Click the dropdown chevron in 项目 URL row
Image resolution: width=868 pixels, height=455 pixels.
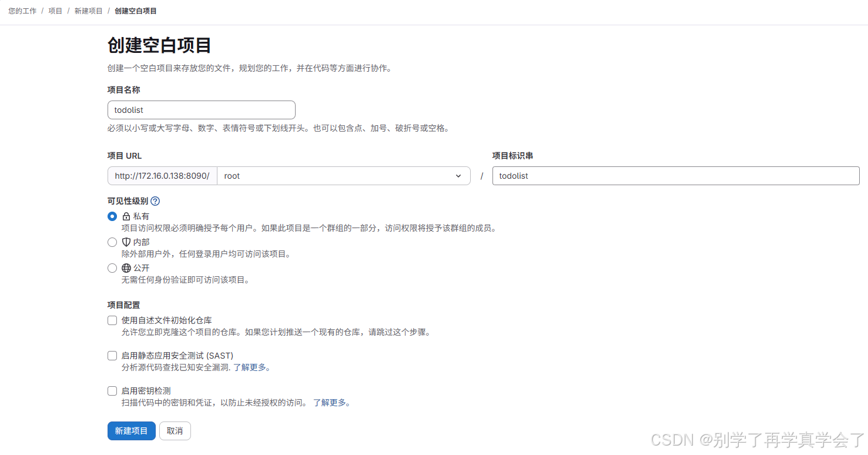(458, 175)
